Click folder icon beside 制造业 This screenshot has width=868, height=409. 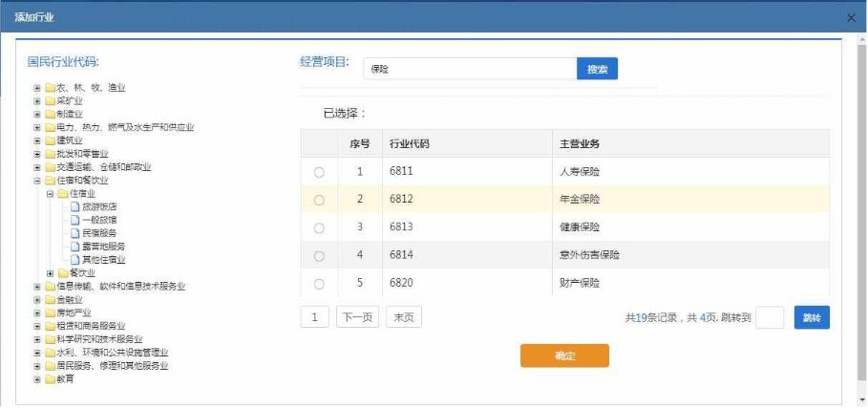[51, 114]
